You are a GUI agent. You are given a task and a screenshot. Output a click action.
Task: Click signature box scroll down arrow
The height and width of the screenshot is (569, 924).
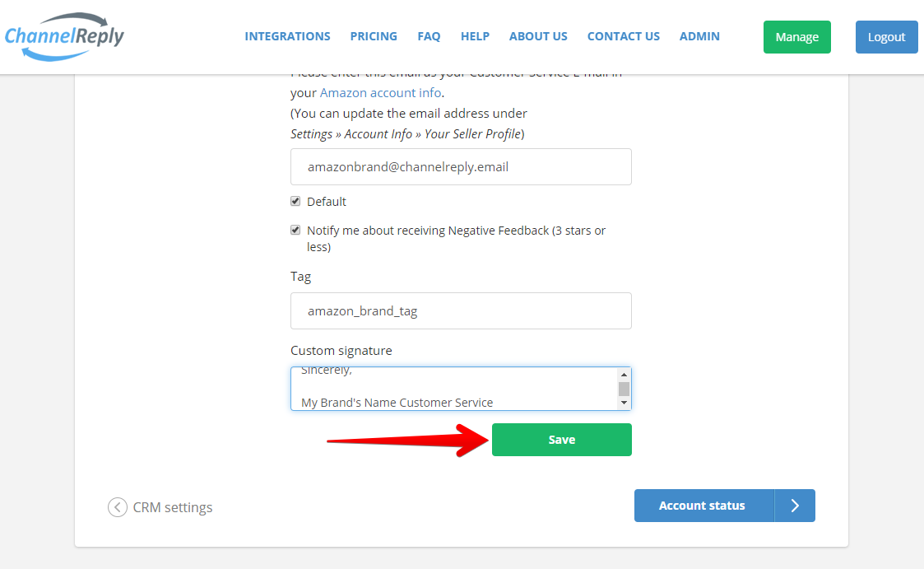(x=624, y=403)
